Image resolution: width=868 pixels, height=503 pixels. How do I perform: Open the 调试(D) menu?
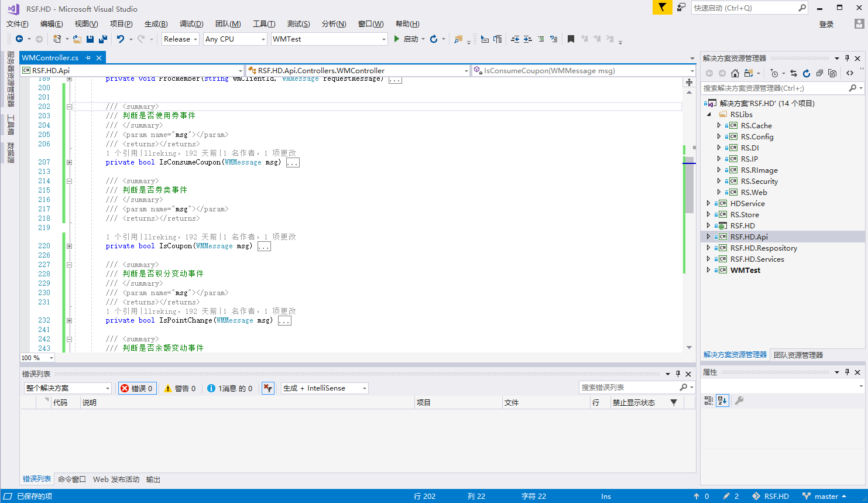[x=191, y=24]
